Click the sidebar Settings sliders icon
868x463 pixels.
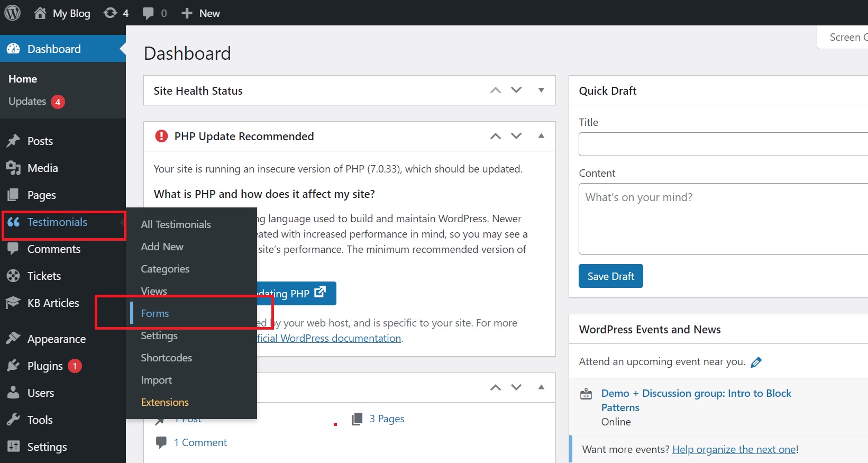coord(13,447)
